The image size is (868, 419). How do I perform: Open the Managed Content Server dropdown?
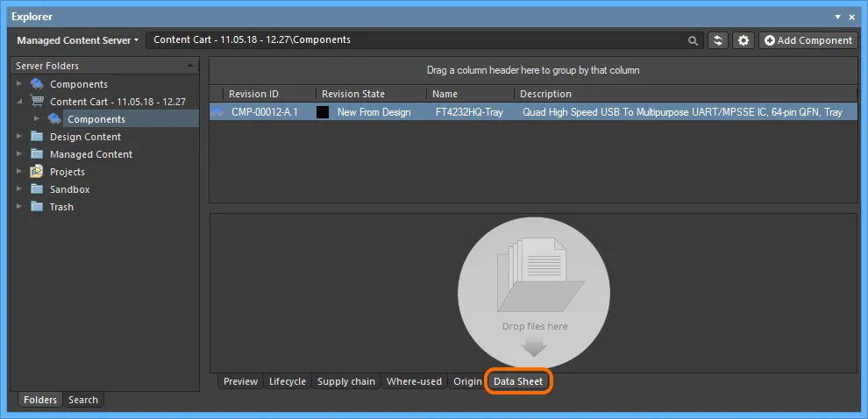(77, 40)
